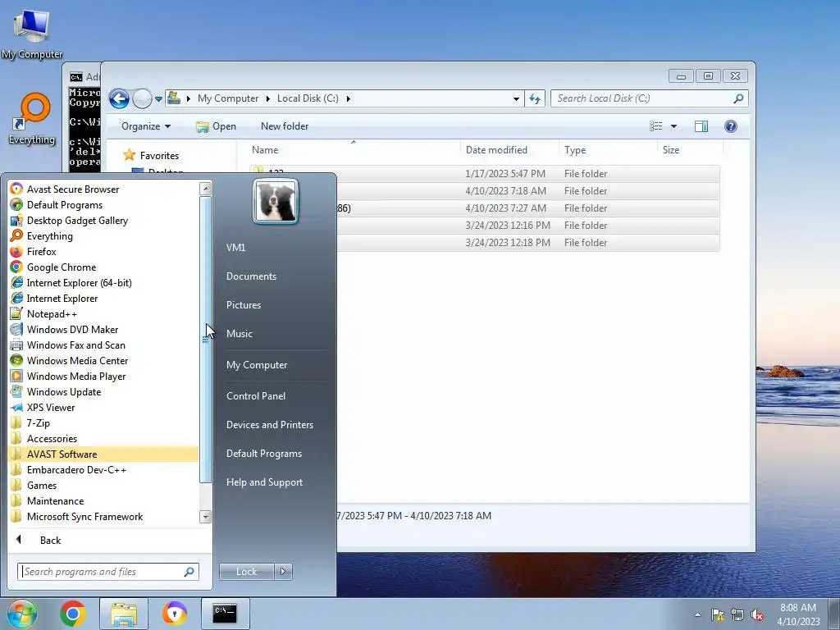The height and width of the screenshot is (630, 840).
Task: Open Documents from Start menu
Action: tap(251, 276)
